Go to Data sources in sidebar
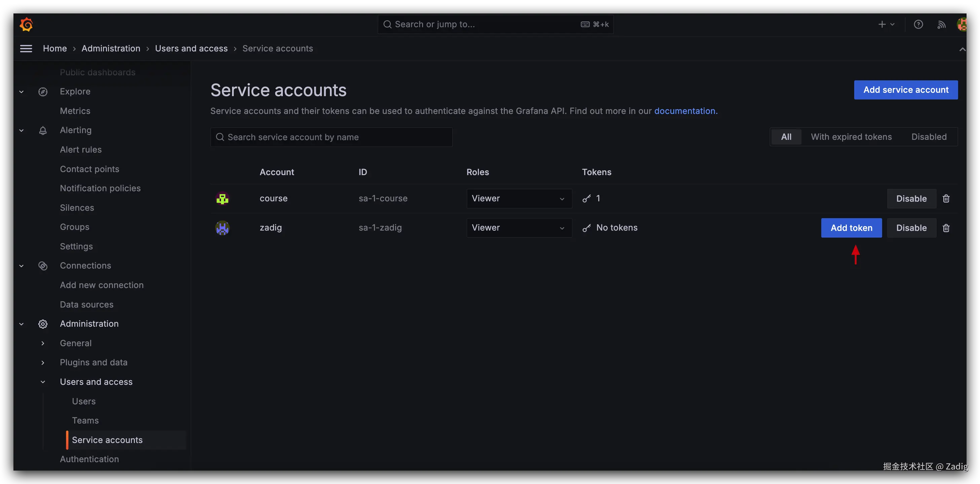The image size is (980, 484). pos(86,304)
